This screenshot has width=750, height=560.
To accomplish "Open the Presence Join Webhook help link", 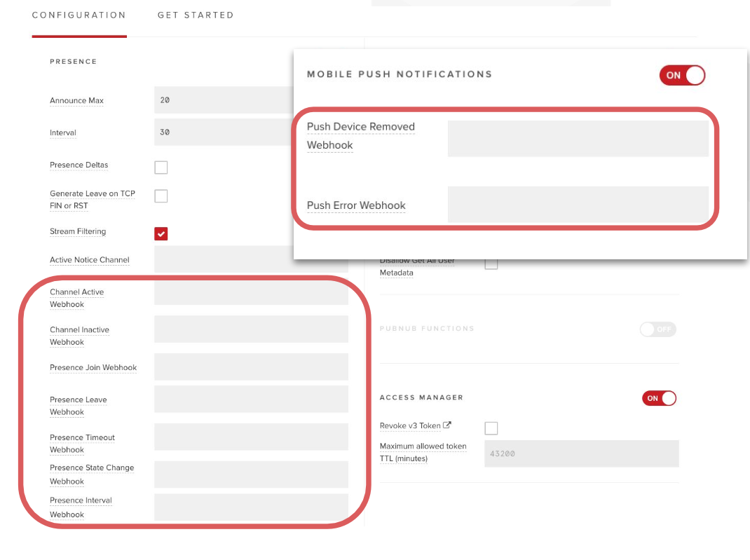I will (93, 367).
